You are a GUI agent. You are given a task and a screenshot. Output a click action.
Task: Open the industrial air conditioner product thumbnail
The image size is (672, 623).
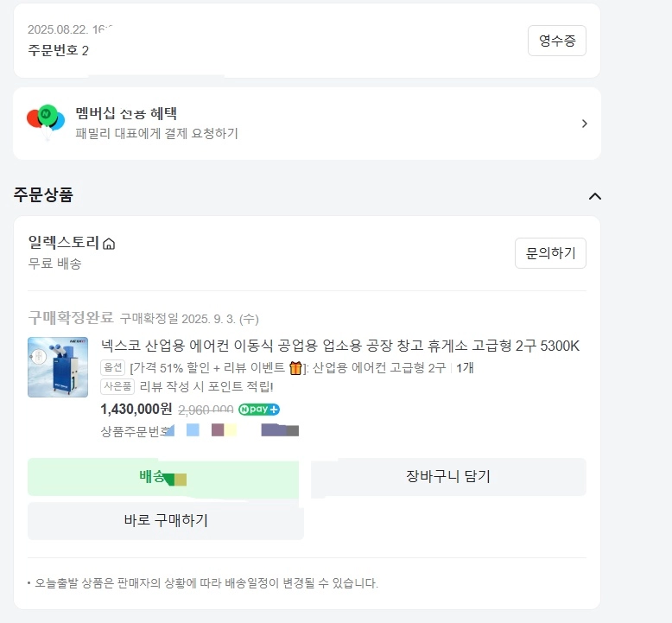click(58, 367)
